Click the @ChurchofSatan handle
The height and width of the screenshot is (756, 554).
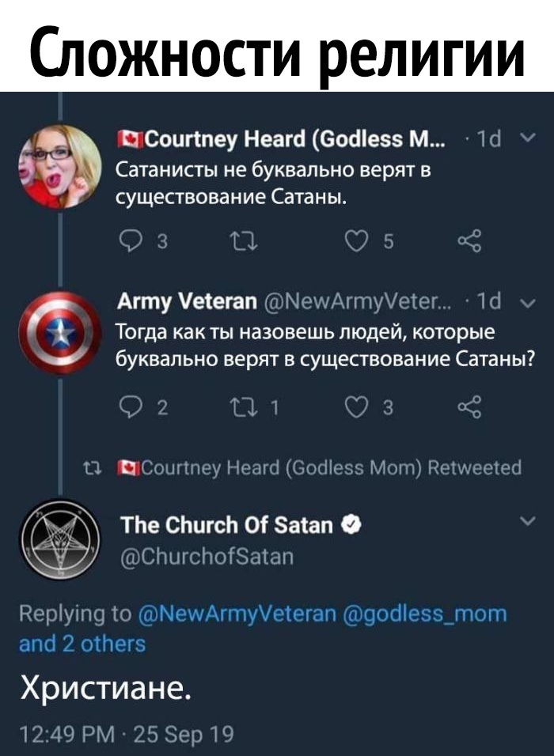207,557
